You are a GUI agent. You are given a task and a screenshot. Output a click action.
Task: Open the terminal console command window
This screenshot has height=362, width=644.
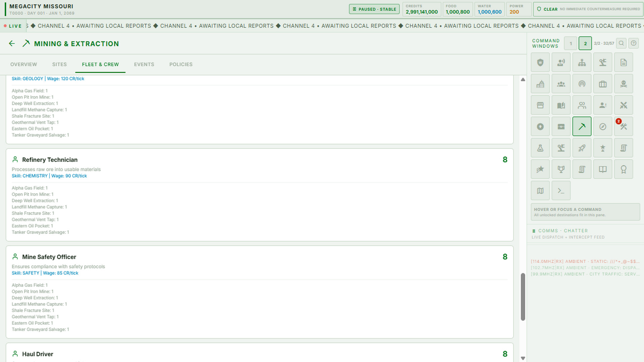click(561, 191)
